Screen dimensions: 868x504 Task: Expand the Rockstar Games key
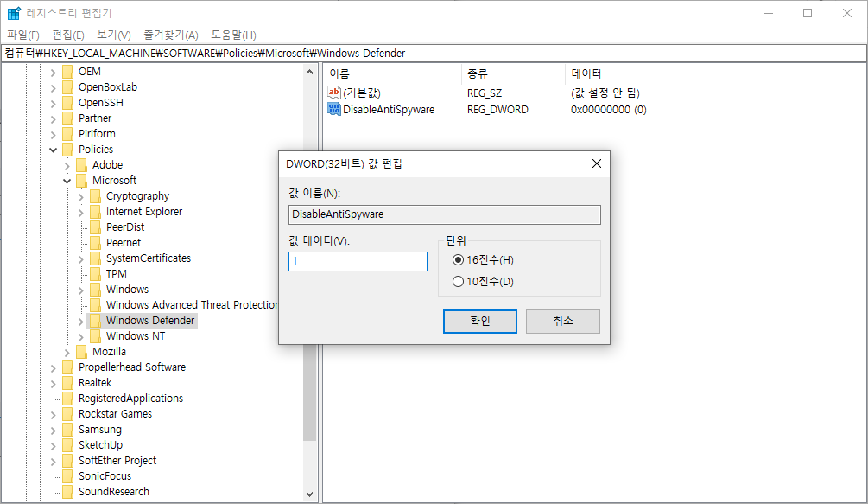click(x=53, y=413)
